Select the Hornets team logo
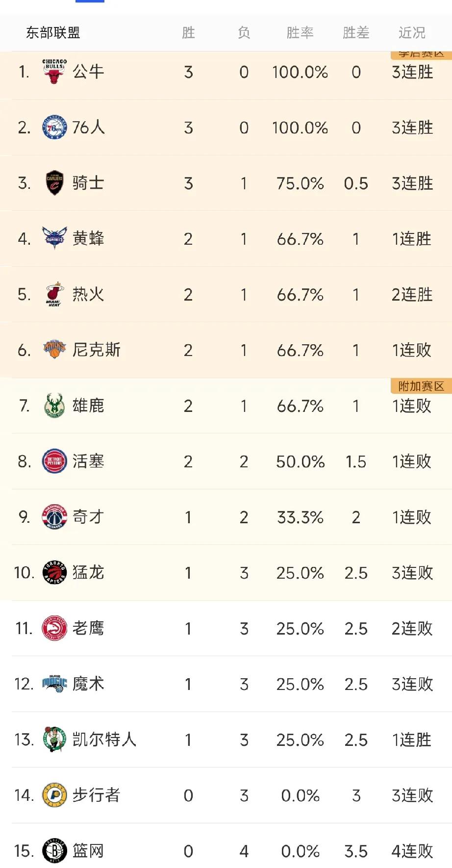This screenshot has height=868, width=452. (54, 239)
